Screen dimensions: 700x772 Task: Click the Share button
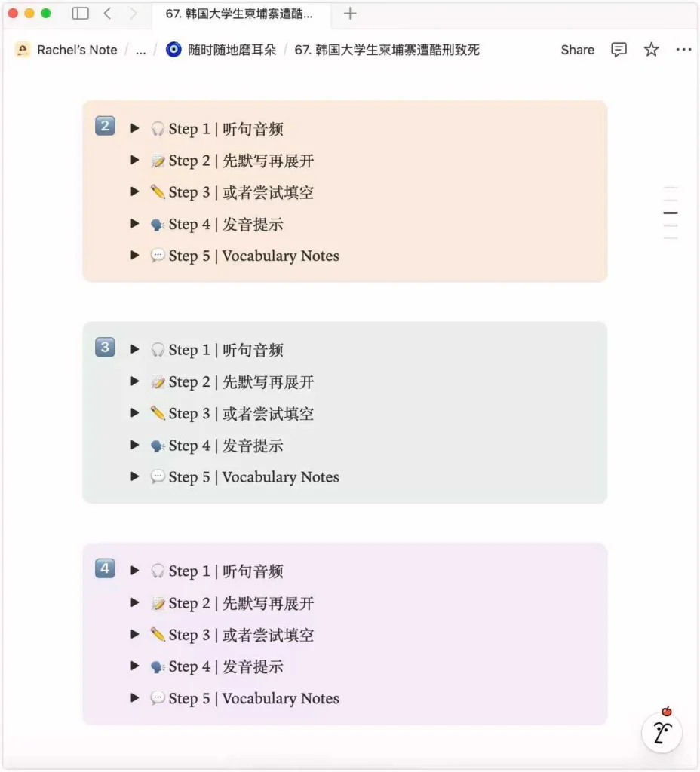(576, 50)
